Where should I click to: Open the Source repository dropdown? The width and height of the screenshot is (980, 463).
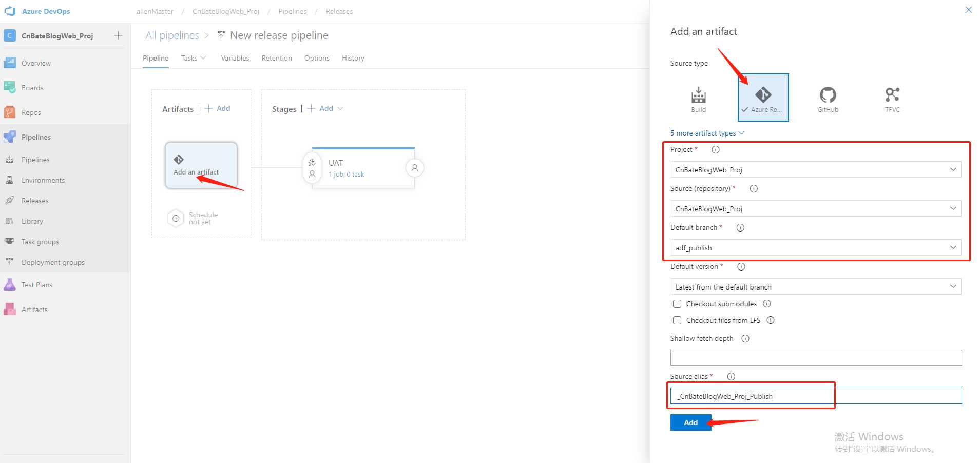pyautogui.click(x=816, y=208)
